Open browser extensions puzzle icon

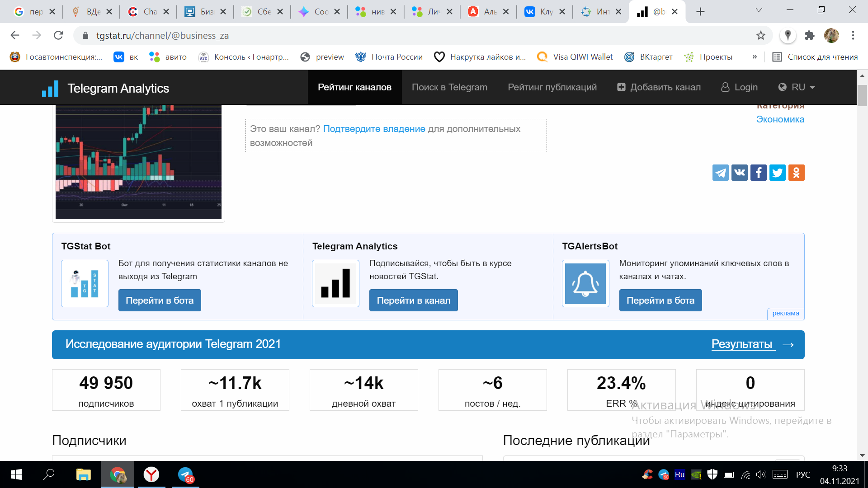[x=810, y=35]
